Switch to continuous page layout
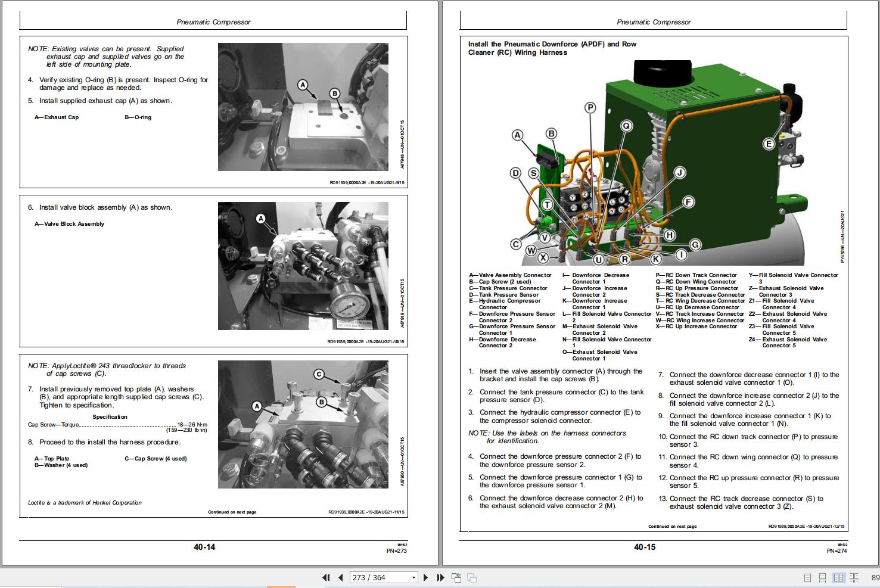 (x=823, y=578)
